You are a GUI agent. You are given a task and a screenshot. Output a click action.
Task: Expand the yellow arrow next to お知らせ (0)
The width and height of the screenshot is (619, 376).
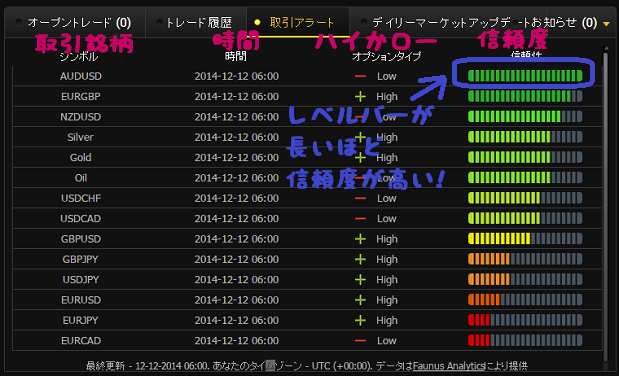coord(606,24)
